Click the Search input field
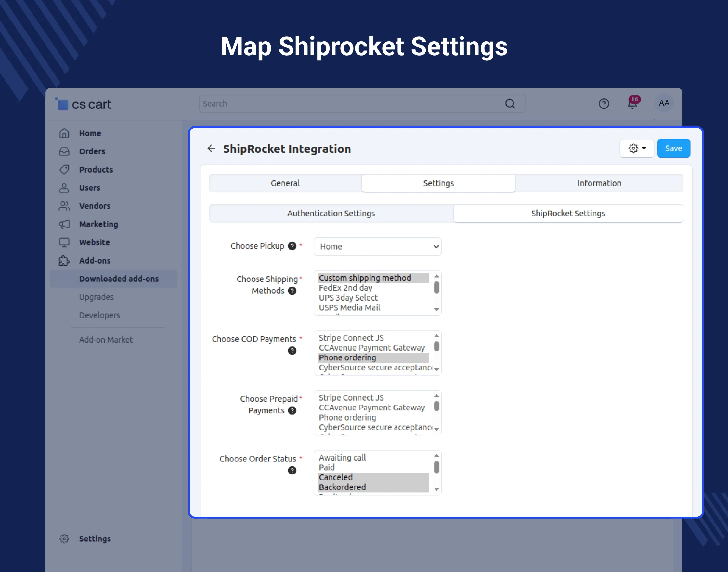The image size is (728, 572). click(x=348, y=104)
